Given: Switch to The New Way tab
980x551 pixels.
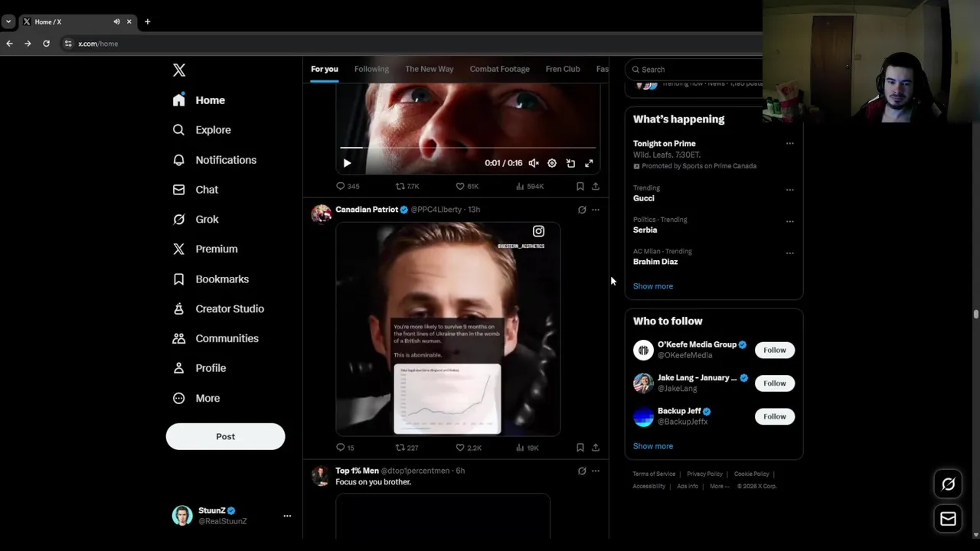Looking at the screenshot, I should (x=430, y=69).
